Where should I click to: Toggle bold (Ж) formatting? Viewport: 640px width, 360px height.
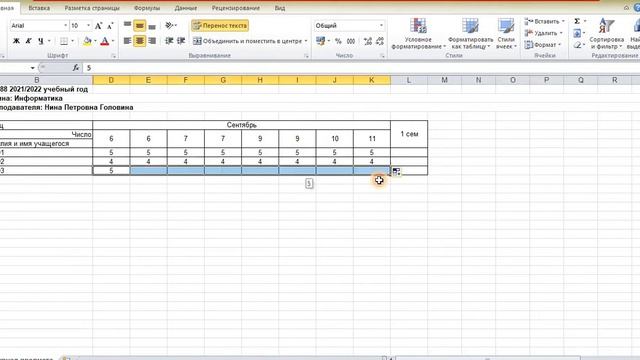[16, 41]
